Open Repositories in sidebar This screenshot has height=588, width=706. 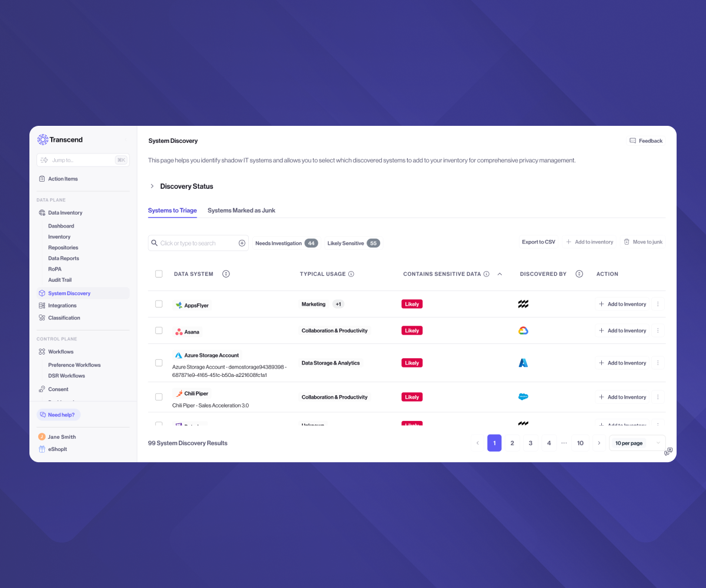tap(63, 248)
